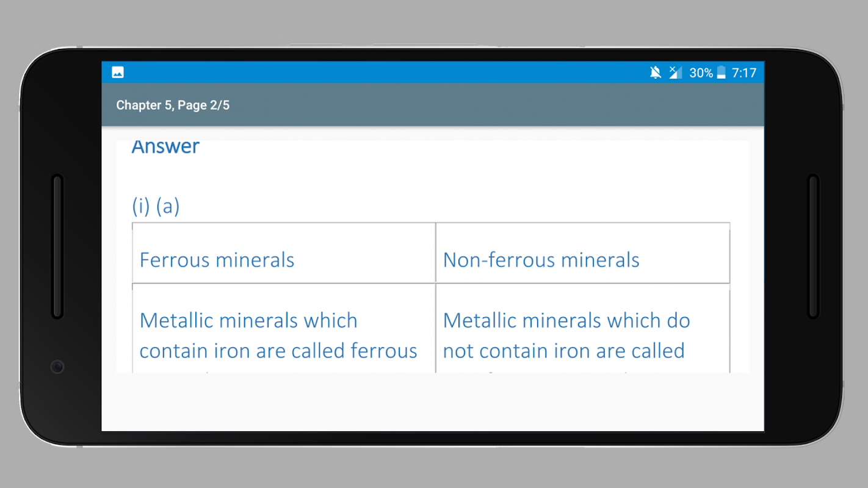Screen dimensions: 868x488
Task: Tap the muted notifications bell icon
Action: click(x=656, y=73)
